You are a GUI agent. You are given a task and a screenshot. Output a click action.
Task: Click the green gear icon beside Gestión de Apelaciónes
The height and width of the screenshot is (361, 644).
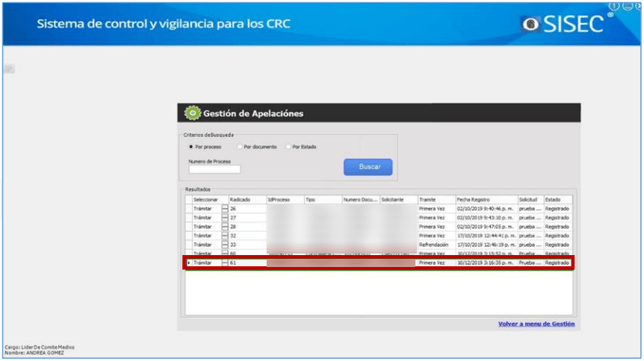(192, 113)
